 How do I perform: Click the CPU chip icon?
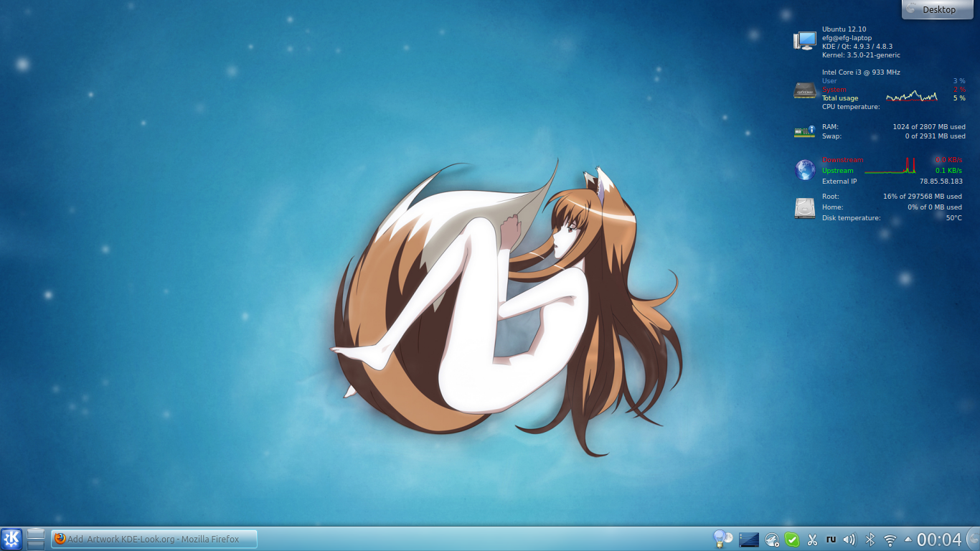805,90
